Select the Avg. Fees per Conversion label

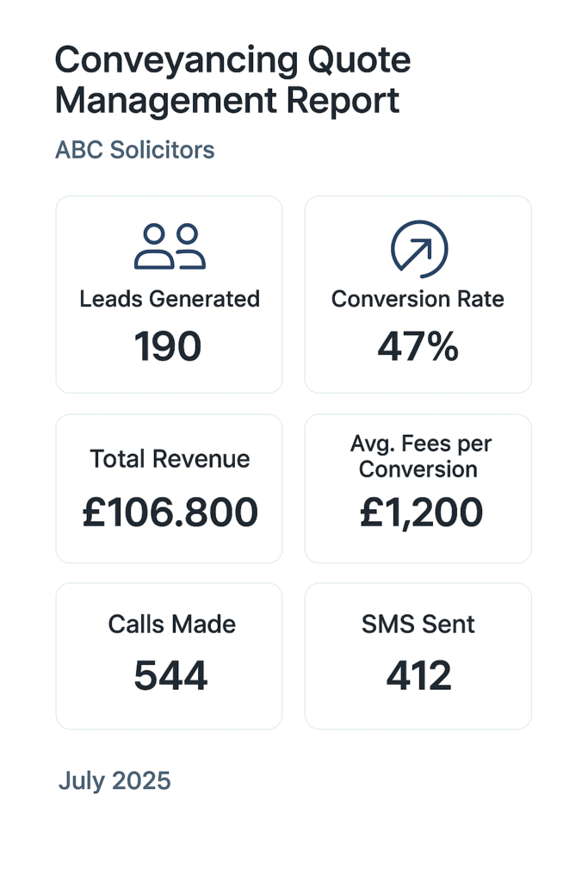click(x=419, y=457)
